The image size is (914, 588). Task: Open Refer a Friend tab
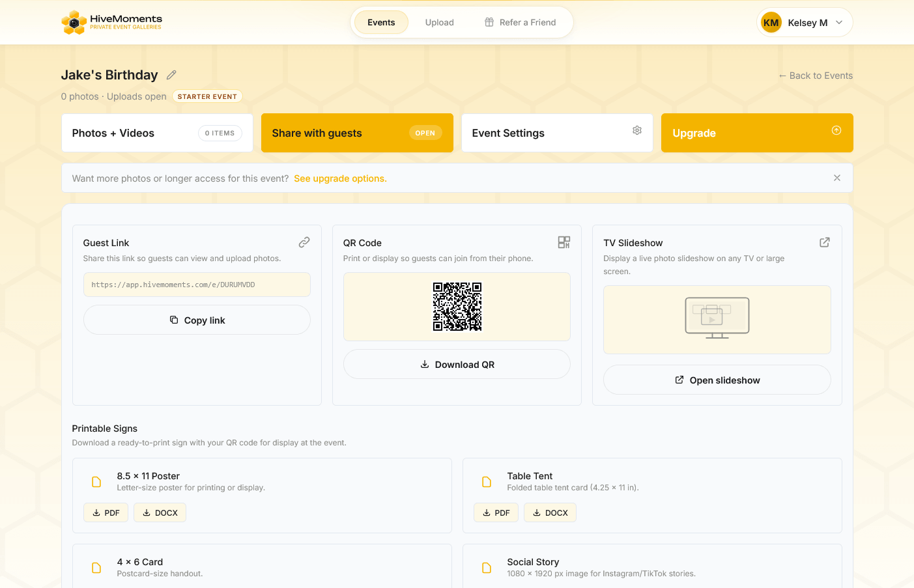(521, 22)
